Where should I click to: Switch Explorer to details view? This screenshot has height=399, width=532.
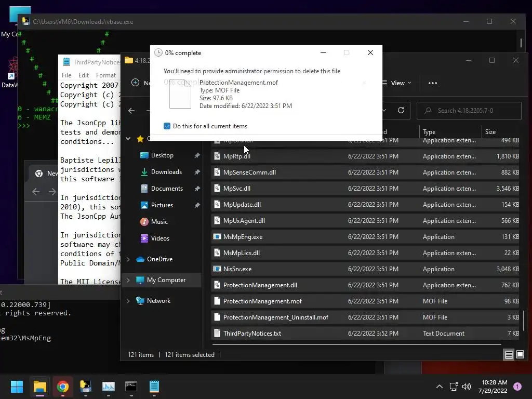click(509, 354)
